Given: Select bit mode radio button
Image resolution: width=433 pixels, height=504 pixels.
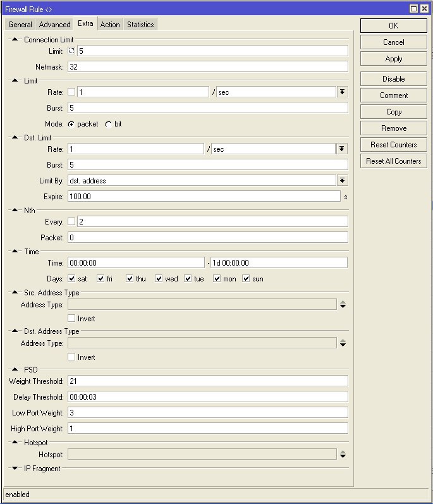Looking at the screenshot, I should (x=109, y=124).
